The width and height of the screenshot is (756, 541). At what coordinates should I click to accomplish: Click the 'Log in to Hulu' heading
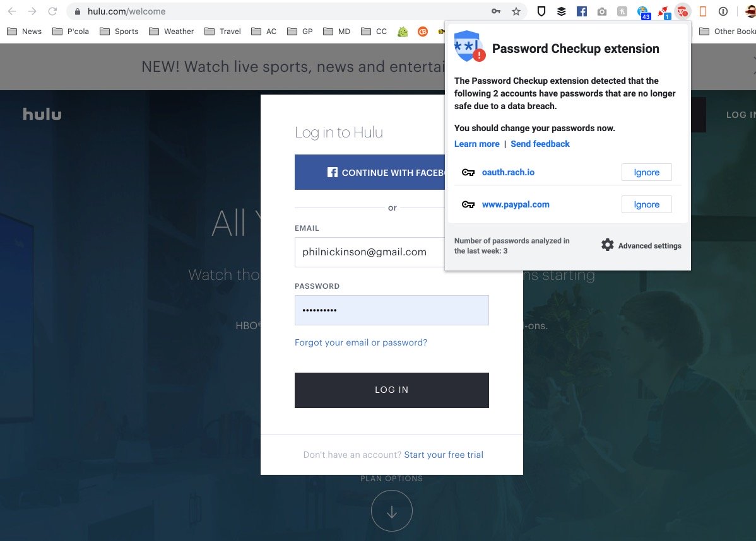[x=339, y=132]
